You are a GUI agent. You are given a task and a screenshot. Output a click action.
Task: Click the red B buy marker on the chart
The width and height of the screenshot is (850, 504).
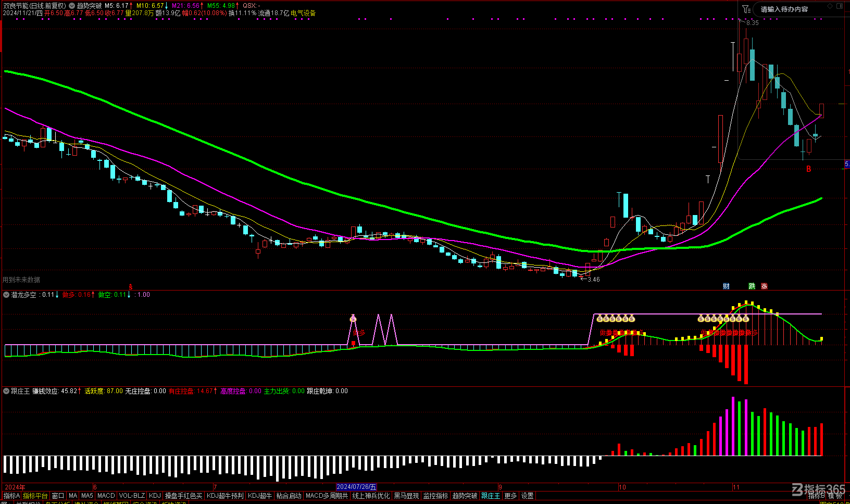808,169
